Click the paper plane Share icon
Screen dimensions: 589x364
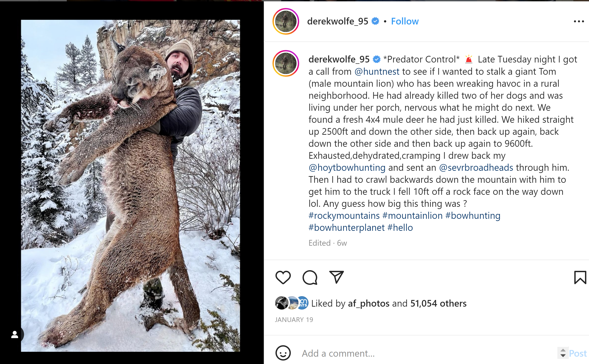coord(336,277)
